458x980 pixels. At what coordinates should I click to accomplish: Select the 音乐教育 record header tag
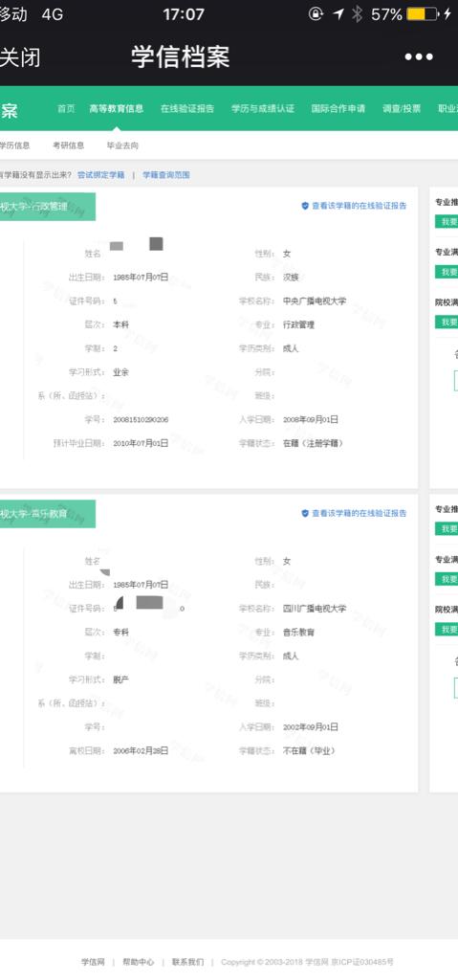(48, 514)
